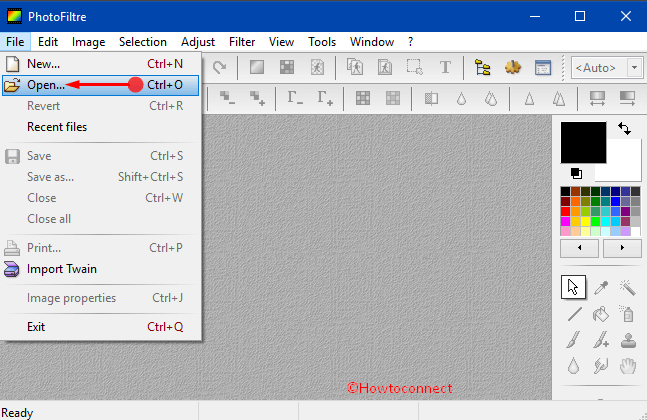Click the Preferences window icon
Image resolution: width=647 pixels, height=420 pixels.
click(x=543, y=67)
